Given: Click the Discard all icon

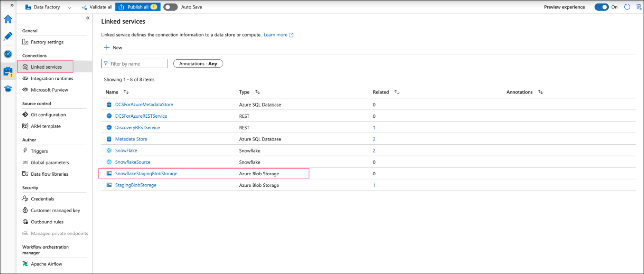Looking at the screenshot, I should click(x=638, y=7).
